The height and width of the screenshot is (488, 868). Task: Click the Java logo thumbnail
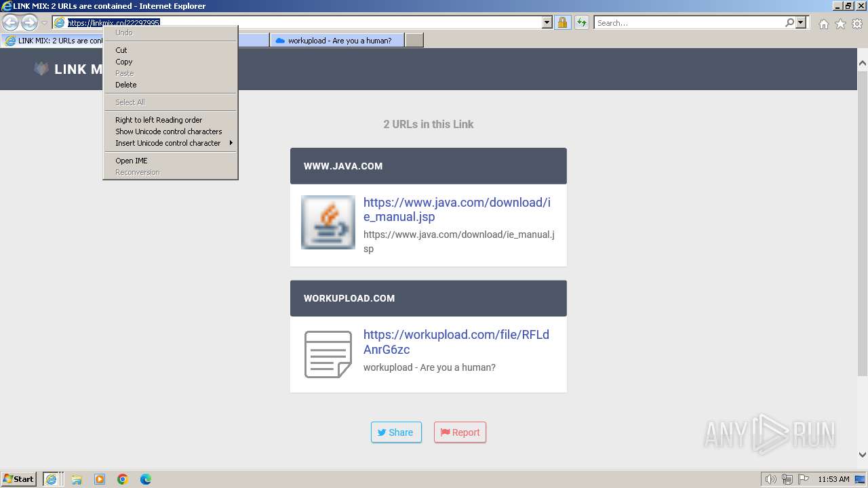click(328, 222)
